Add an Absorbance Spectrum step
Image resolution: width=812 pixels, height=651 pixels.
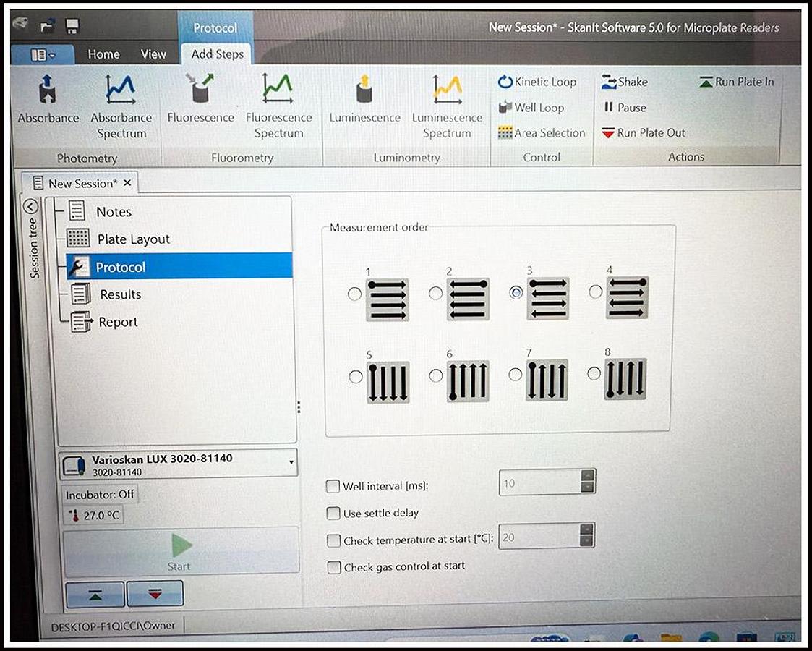click(x=121, y=105)
